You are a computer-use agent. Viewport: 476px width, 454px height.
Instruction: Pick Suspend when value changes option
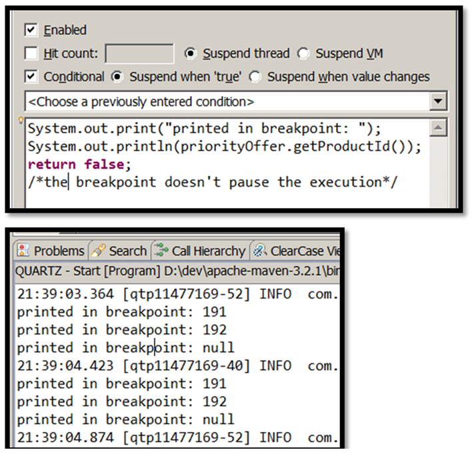255,77
